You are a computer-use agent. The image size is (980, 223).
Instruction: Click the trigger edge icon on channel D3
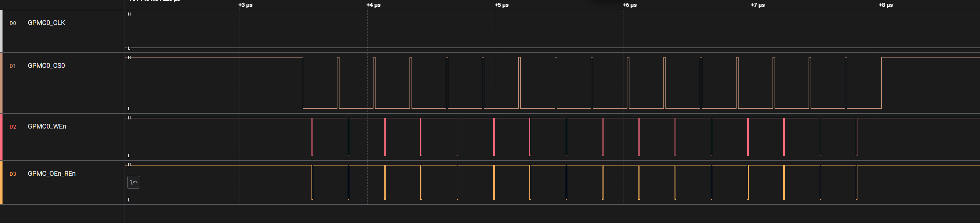tap(134, 182)
